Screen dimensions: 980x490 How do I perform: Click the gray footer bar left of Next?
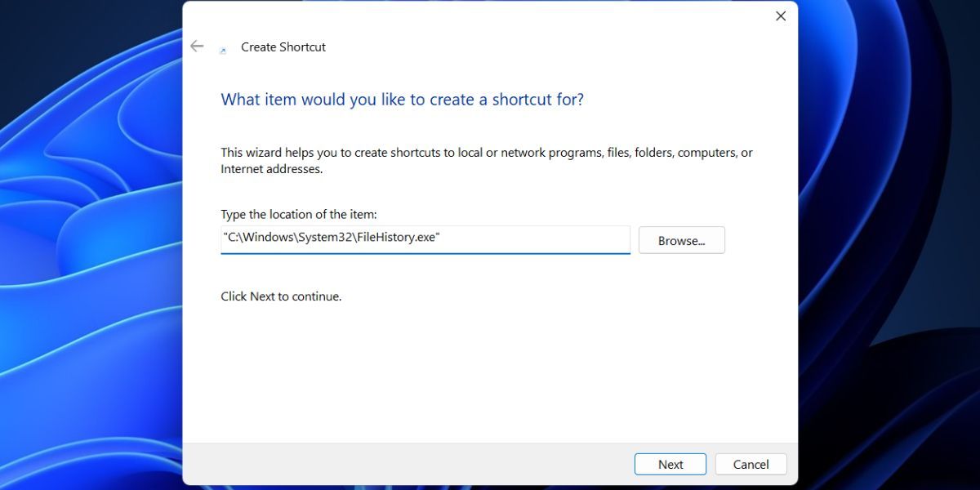tap(408, 464)
